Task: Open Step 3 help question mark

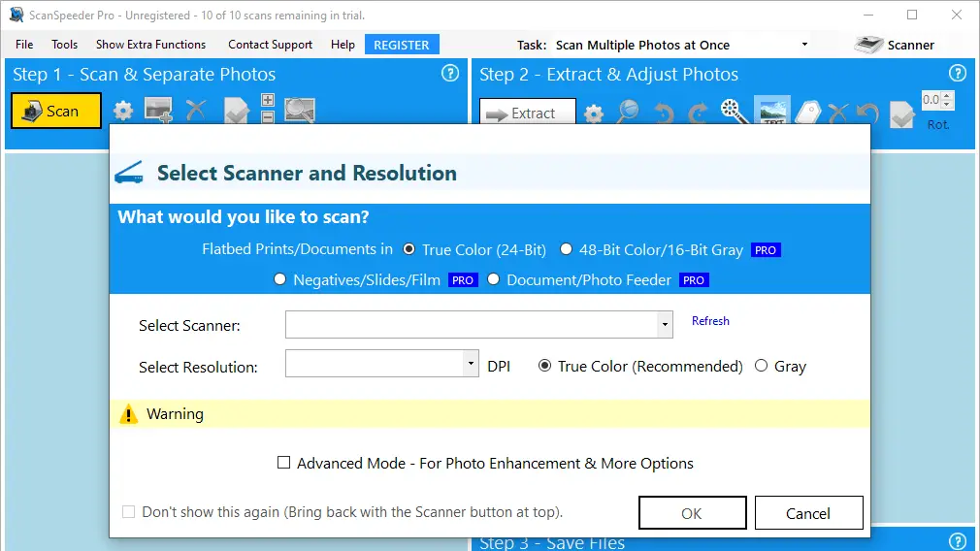Action: (958, 541)
